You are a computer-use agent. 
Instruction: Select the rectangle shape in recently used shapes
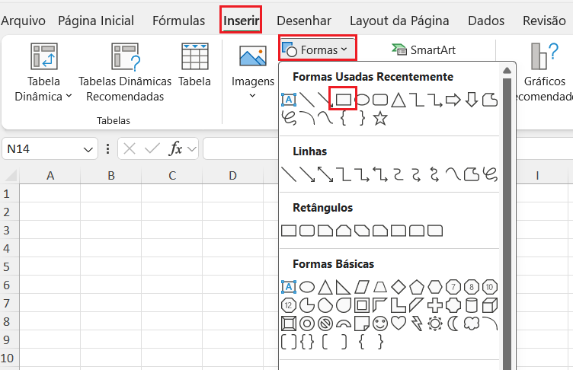(x=344, y=99)
